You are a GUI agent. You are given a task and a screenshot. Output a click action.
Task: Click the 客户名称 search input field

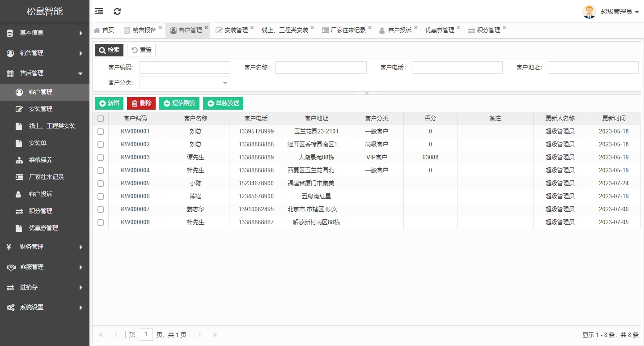tap(321, 68)
